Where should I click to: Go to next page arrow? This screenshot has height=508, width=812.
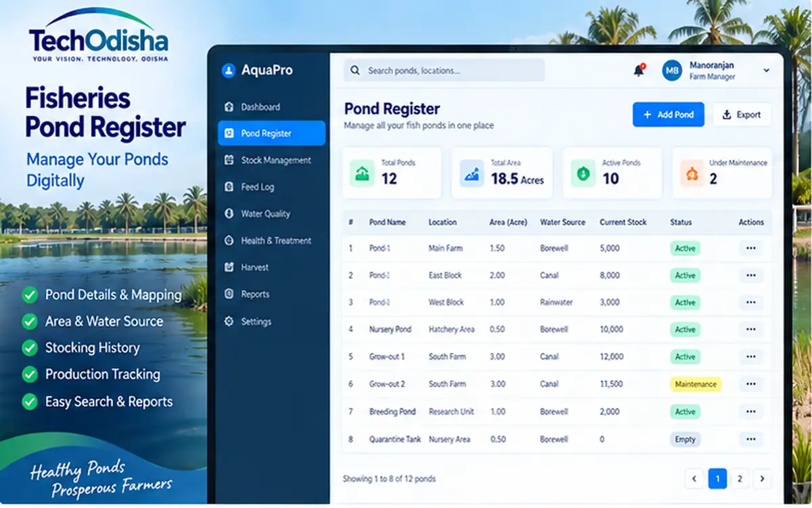tap(763, 479)
